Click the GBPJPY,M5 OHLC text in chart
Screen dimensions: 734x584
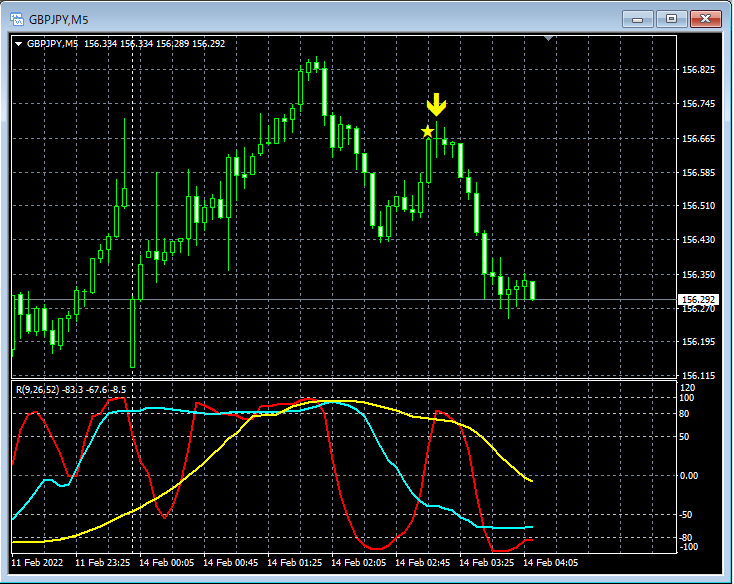[126, 44]
